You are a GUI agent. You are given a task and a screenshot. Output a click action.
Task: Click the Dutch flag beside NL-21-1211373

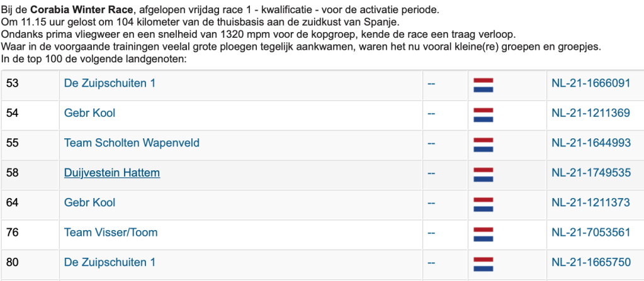483,204
